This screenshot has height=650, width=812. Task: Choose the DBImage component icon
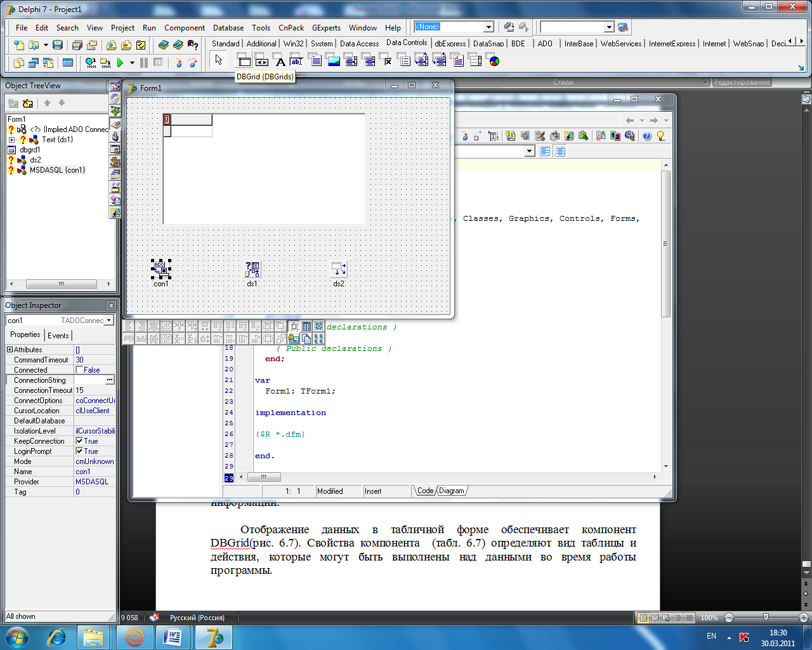pyautogui.click(x=333, y=60)
